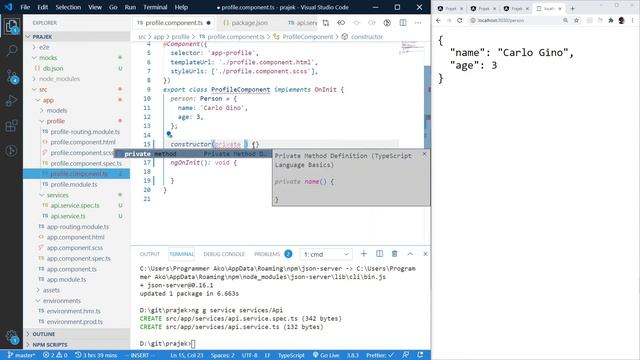Open profile.component.html file
The height and width of the screenshot is (360, 640).
point(83,142)
